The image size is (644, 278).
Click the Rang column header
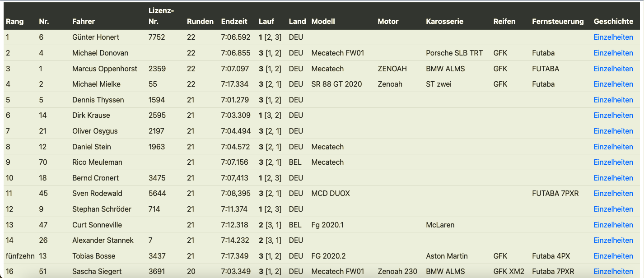15,22
